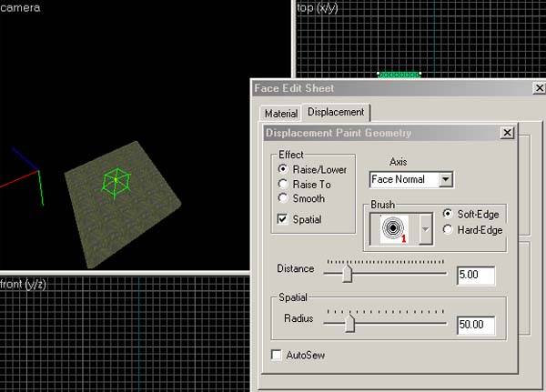Select the Raise/Lower effect radio button
The width and height of the screenshot is (546, 392).
[x=283, y=169]
